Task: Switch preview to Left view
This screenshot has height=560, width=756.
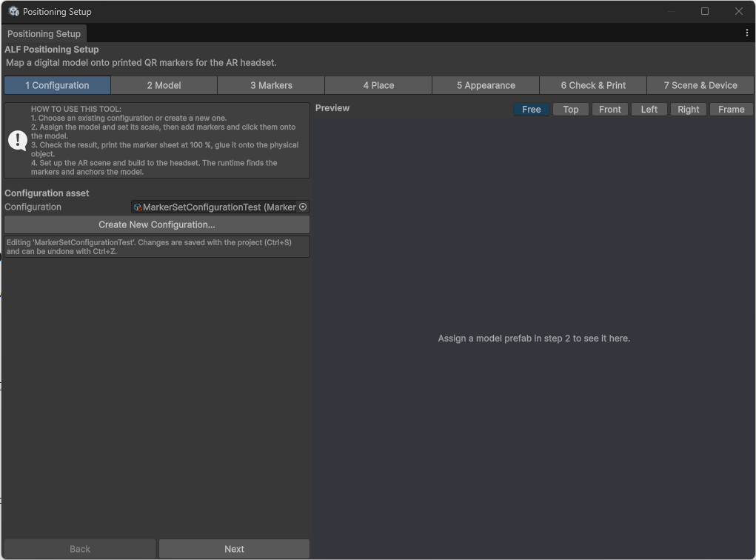Action: (649, 110)
